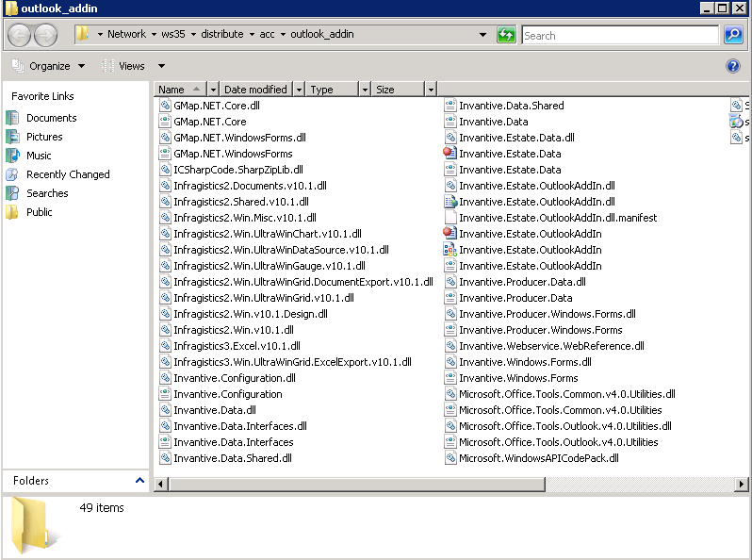Select icon of ICSharpCode.SharpZipLib.dll
The image size is (752, 560).
click(165, 170)
